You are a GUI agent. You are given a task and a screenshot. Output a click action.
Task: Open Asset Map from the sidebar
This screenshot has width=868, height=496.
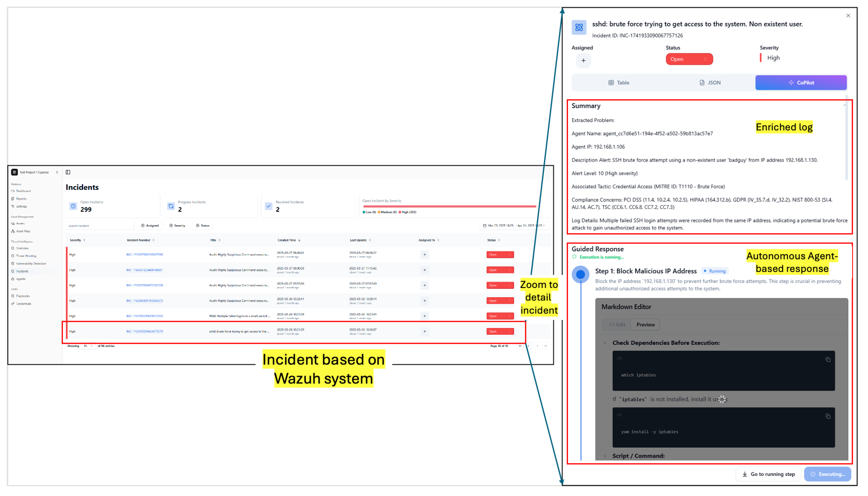(x=23, y=231)
